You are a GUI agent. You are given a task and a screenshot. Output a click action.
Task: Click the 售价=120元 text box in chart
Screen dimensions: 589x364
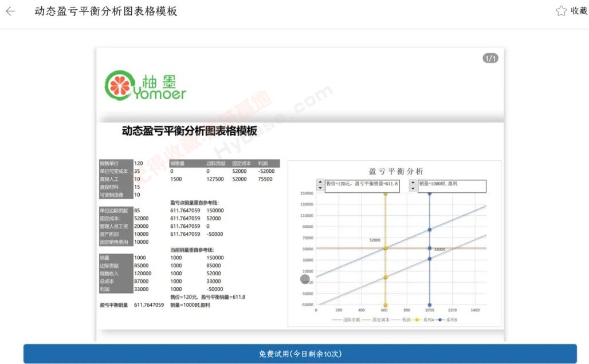click(362, 186)
